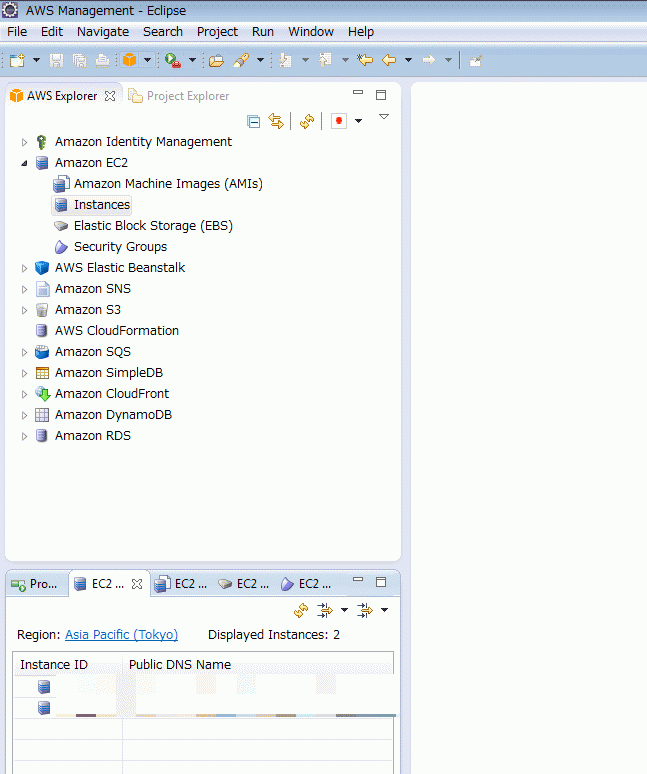This screenshot has width=647, height=774.
Task: Click Collapse All in AWS Explorer
Action: [254, 121]
